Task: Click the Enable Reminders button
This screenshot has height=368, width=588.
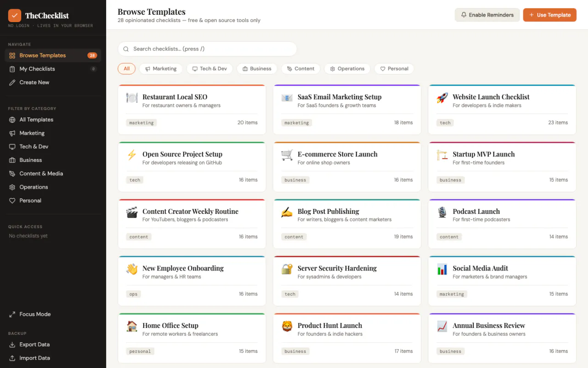Action: point(487,15)
